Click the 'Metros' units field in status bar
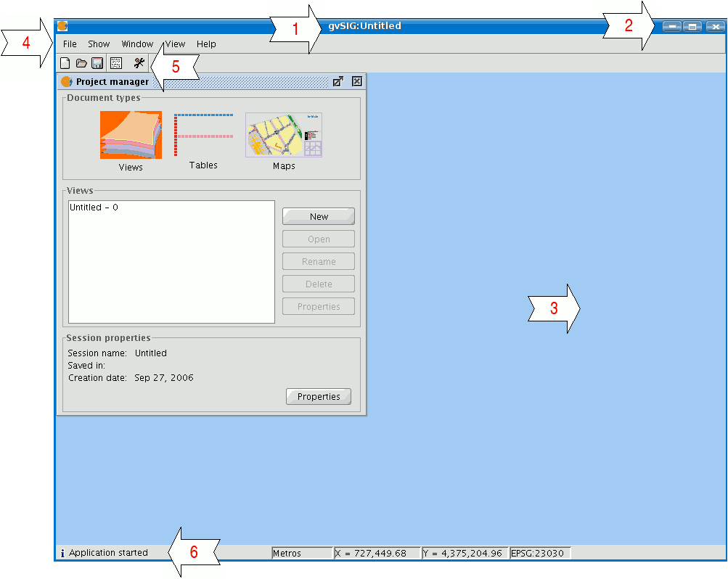Viewport: 728px width, 579px height. [302, 553]
